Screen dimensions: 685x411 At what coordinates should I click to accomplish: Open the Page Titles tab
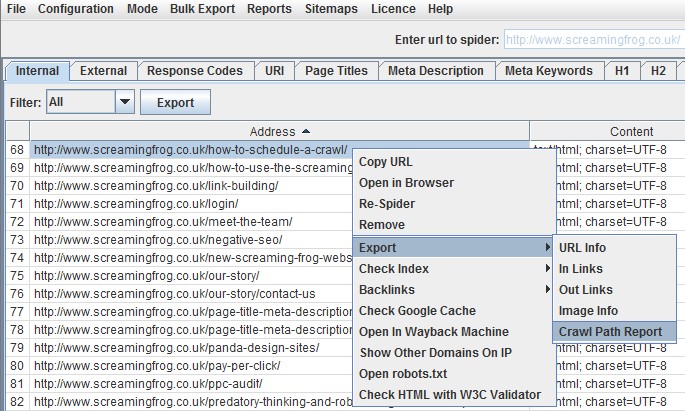click(337, 71)
